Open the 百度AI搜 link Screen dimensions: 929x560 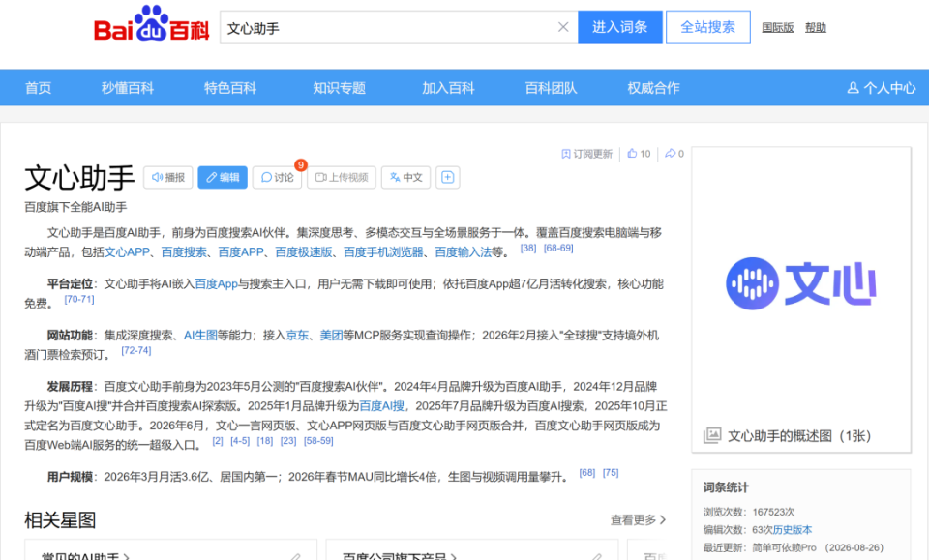pos(382,406)
